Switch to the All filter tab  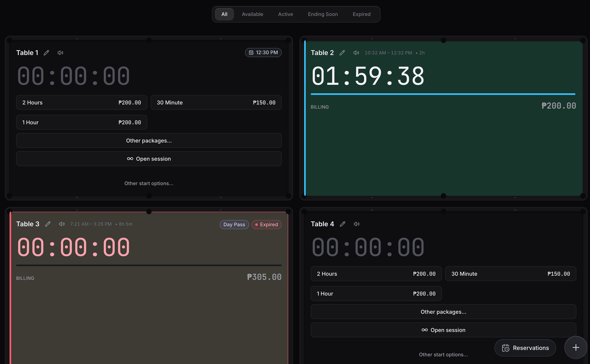pyautogui.click(x=224, y=14)
